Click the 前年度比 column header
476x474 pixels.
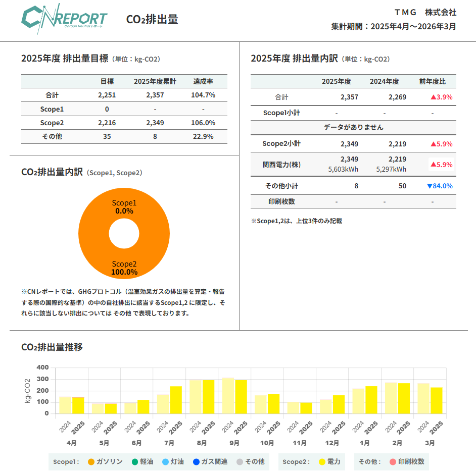(x=432, y=81)
